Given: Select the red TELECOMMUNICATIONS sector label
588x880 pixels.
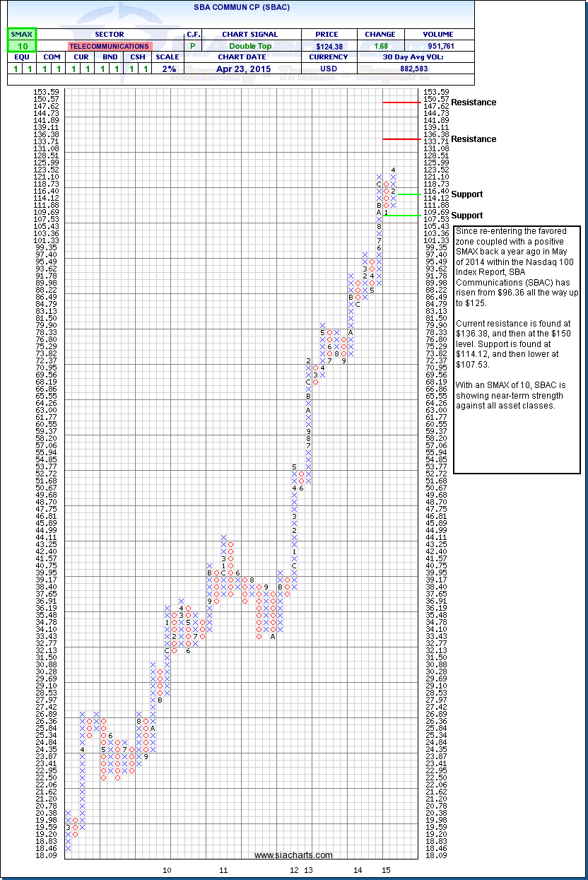Looking at the screenshot, I should point(109,46).
